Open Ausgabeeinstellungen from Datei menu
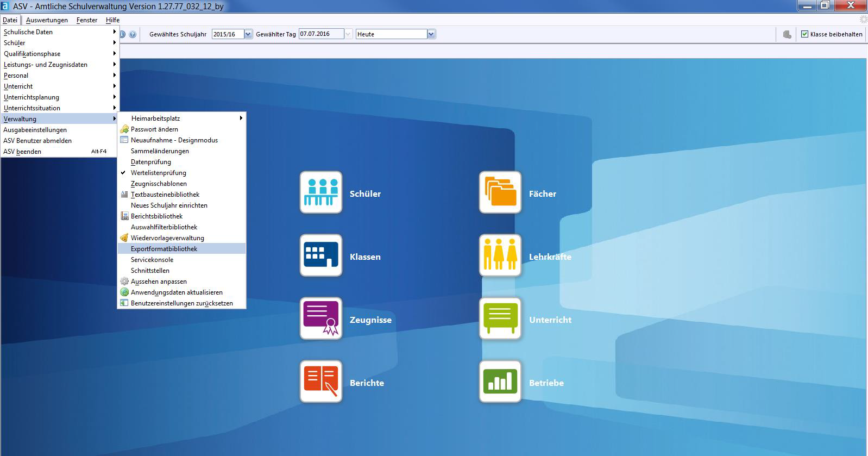The width and height of the screenshot is (868, 456). click(59, 130)
